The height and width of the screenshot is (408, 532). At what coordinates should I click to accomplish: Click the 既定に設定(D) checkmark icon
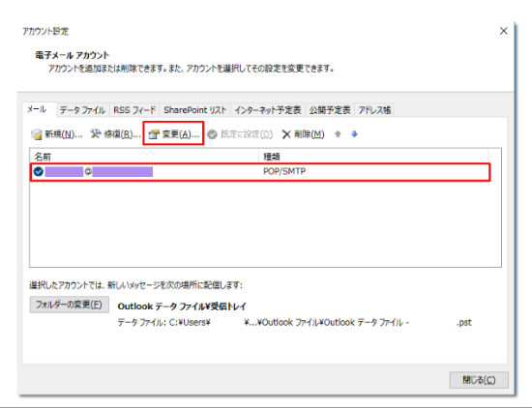click(x=213, y=134)
